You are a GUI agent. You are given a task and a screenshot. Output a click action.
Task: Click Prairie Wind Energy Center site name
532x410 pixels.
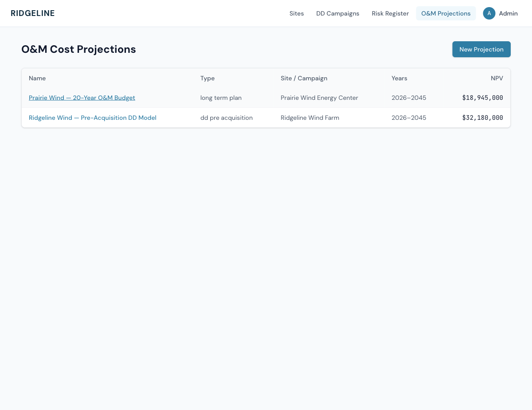(319, 98)
